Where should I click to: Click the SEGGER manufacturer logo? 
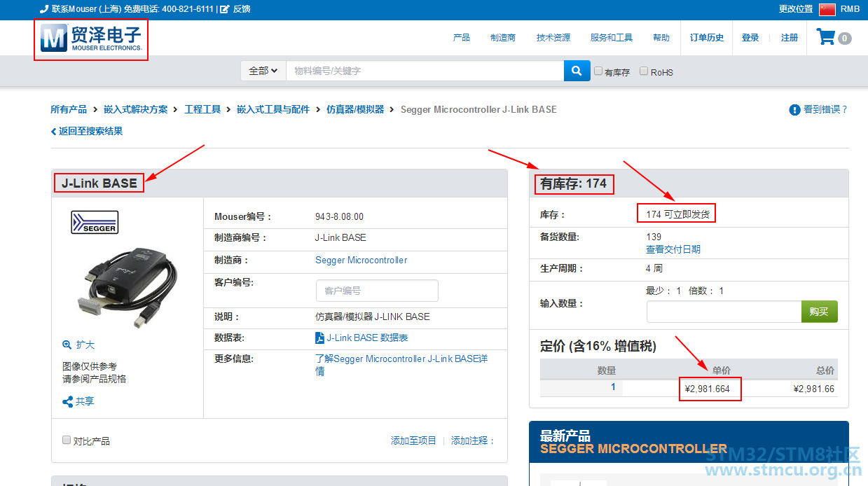(95, 222)
